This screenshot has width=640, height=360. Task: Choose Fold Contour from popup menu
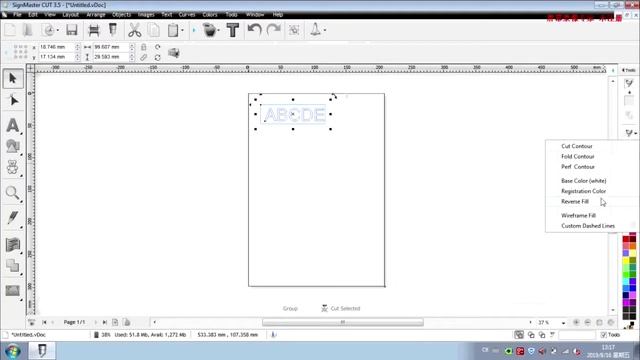(x=578, y=156)
